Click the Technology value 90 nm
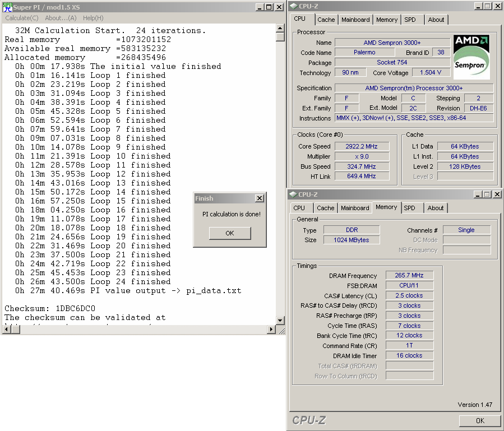The height and width of the screenshot is (431, 504). (x=350, y=73)
